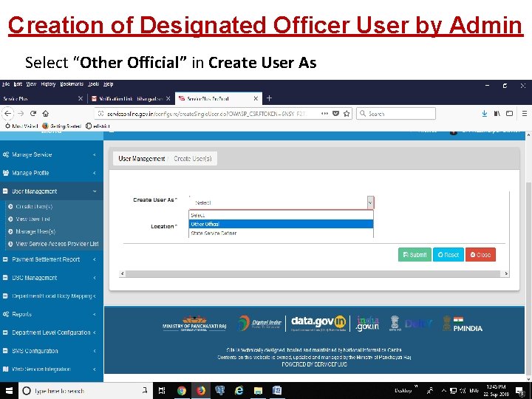Open the Help menu
Viewport: 532px width, 399px height.
[x=108, y=84]
